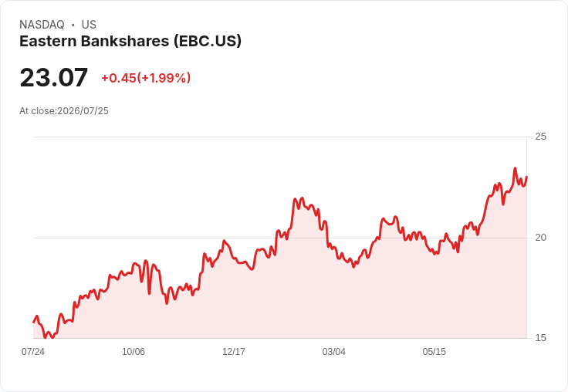The width and height of the screenshot is (568, 392).
Task: Click the starting point of the price line
Action: coord(34,322)
